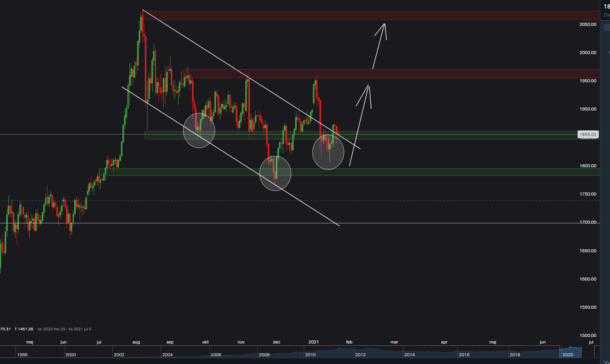Select the highlighted 2020 range in navigator

click(571, 352)
